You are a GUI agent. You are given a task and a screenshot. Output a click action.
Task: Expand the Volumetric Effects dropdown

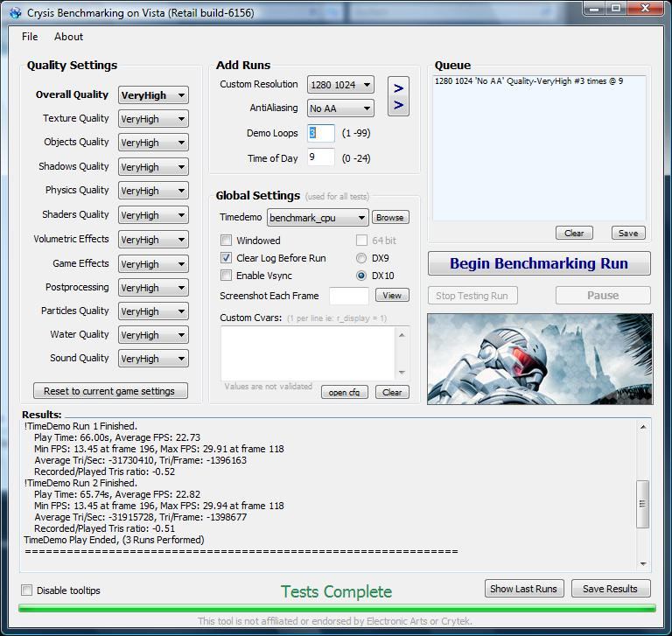tap(153, 239)
